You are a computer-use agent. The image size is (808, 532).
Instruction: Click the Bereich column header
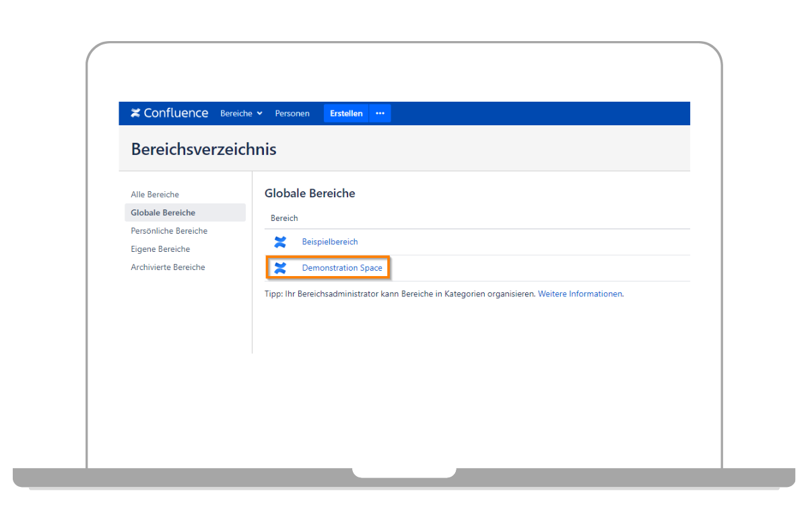[284, 218]
